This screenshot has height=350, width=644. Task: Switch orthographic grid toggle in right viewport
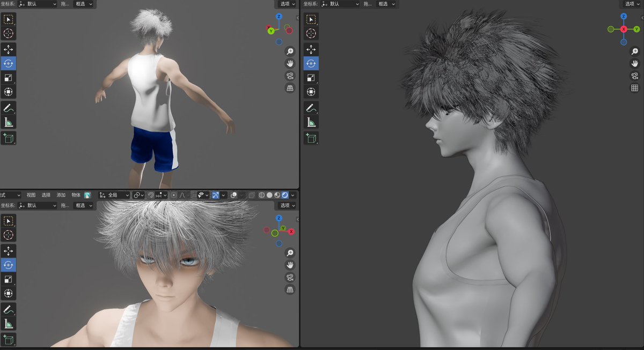click(634, 88)
